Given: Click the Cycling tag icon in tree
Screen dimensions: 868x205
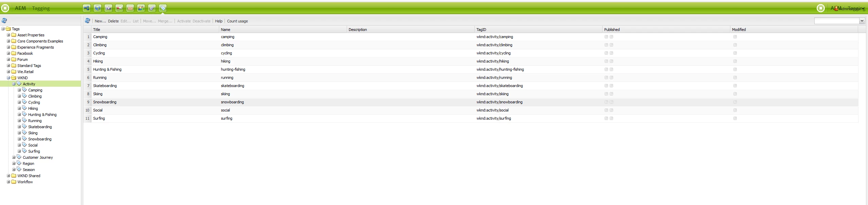Looking at the screenshot, I should [x=24, y=102].
